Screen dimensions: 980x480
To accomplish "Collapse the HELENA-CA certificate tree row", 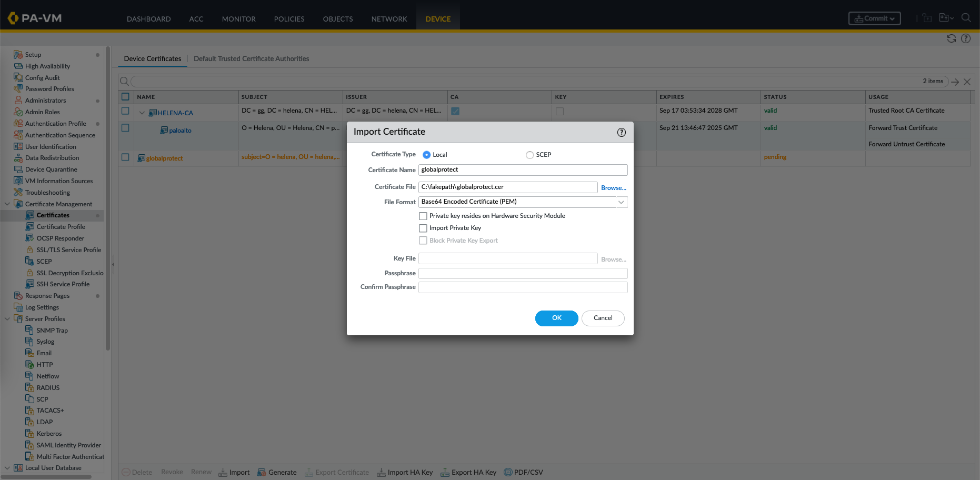I will [142, 113].
